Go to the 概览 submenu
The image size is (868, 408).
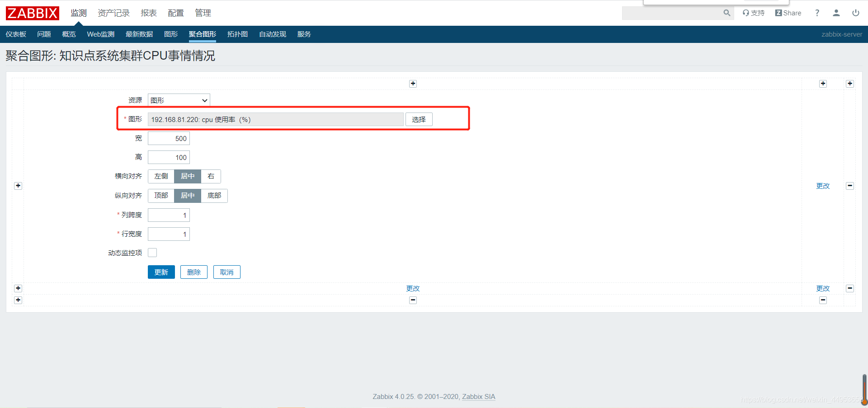(69, 34)
